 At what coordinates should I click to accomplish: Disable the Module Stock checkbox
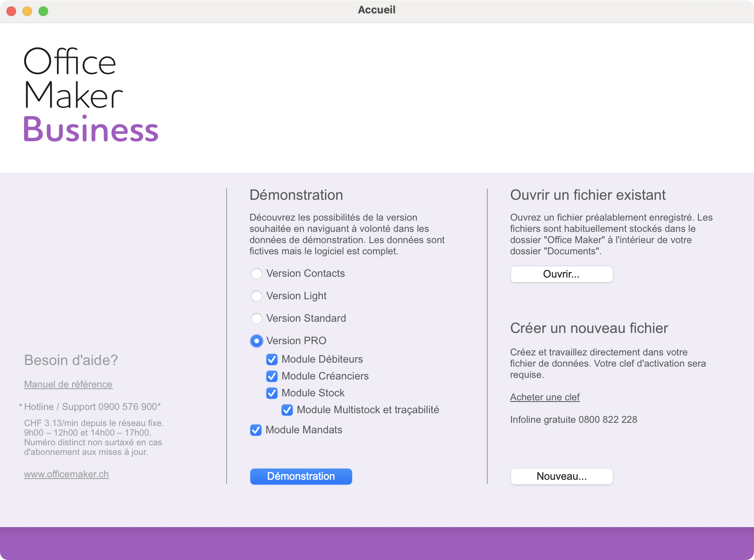pyautogui.click(x=272, y=393)
